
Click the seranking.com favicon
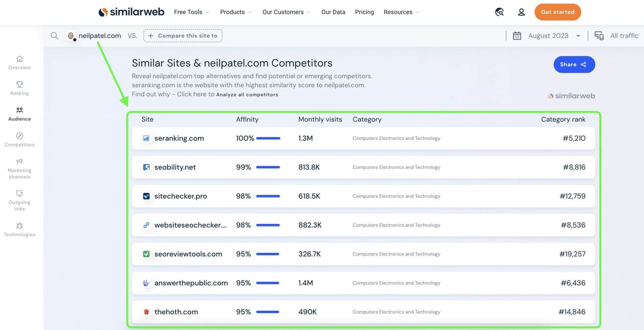point(146,138)
